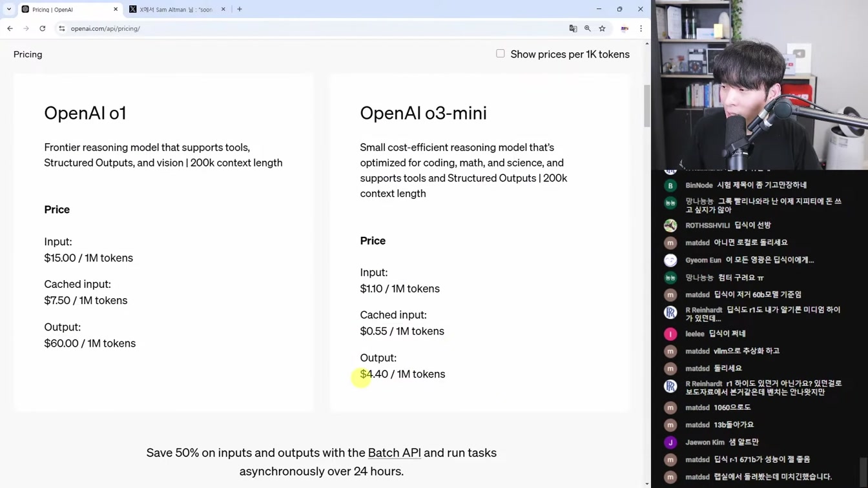The height and width of the screenshot is (488, 868).
Task: Select the $0.55 / 1M tokens cached price
Action: click(x=402, y=331)
